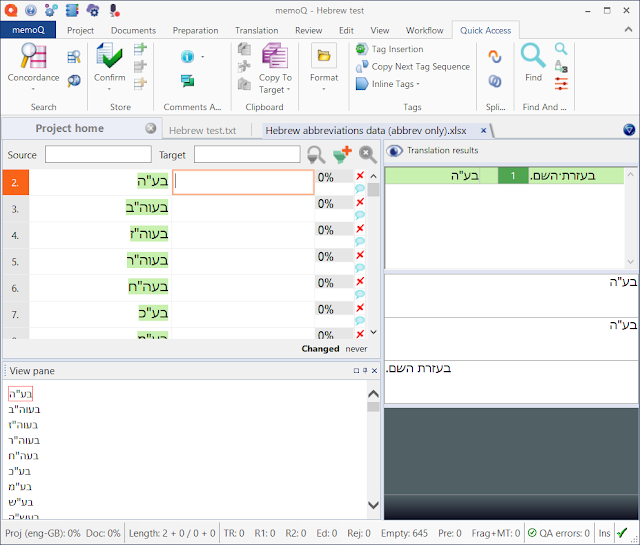The width and height of the screenshot is (640, 545).
Task: Click the QA errors: 0 status entry
Action: point(559,533)
